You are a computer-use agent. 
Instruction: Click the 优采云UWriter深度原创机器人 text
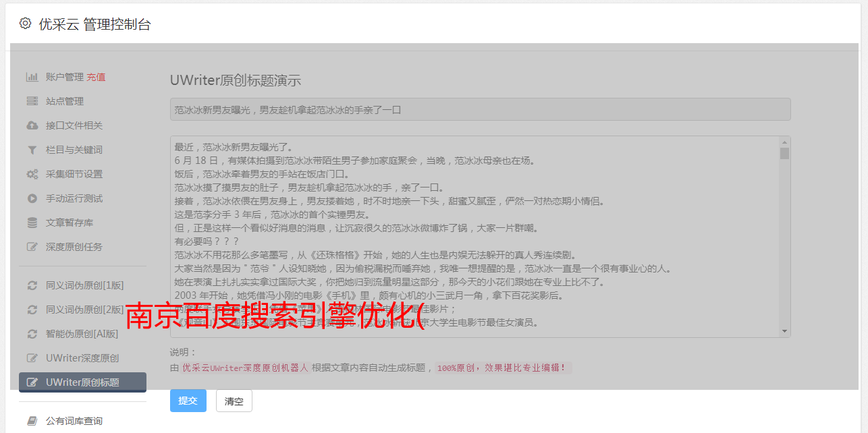click(x=245, y=368)
